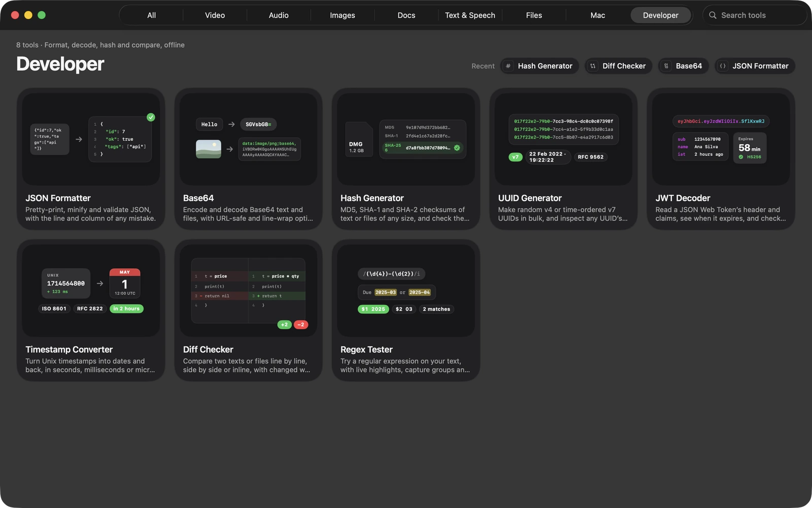Click the 'Hello' chip in Base64 preview

(x=209, y=124)
